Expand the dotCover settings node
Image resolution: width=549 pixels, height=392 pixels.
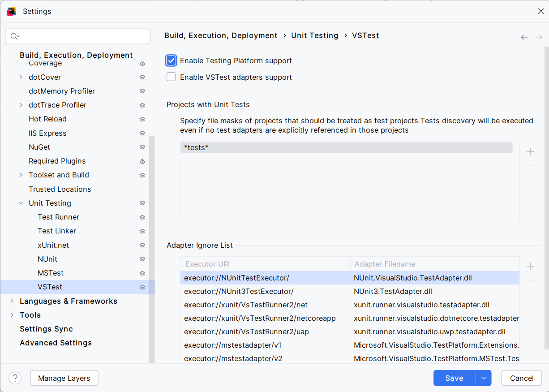point(21,77)
